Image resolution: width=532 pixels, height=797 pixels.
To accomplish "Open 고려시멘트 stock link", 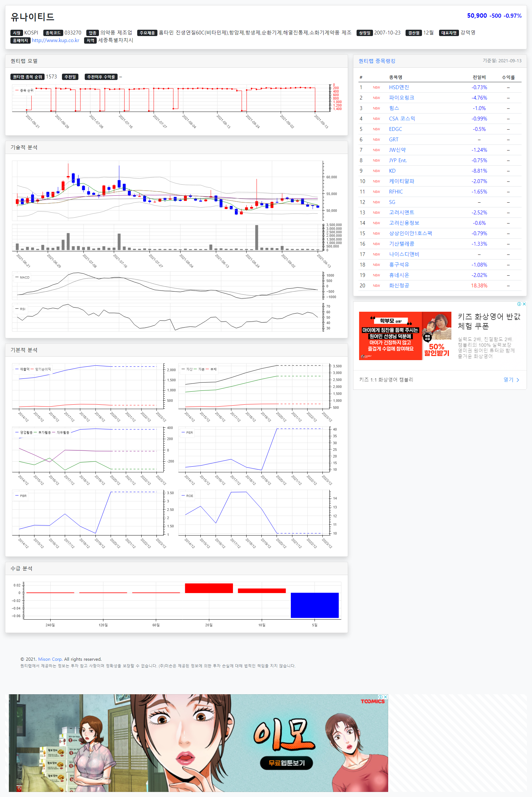I will (401, 213).
